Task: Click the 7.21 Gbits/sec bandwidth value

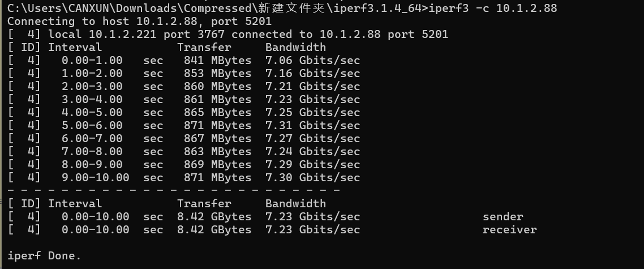Action: pos(312,87)
